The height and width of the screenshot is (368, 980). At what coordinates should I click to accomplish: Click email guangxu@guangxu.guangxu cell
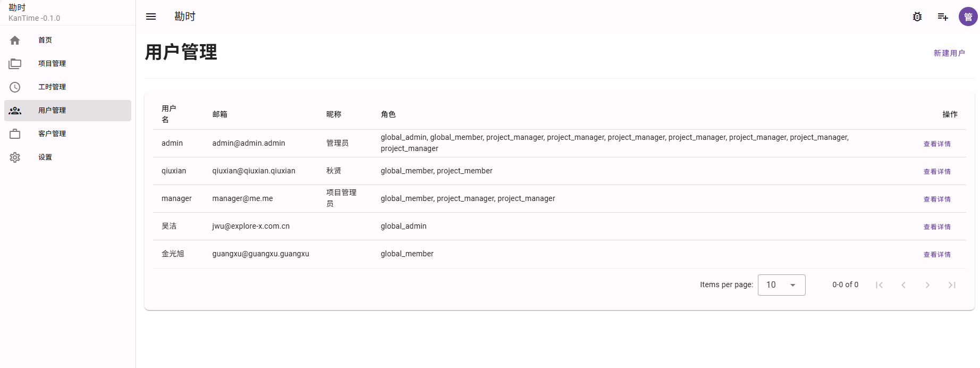click(x=260, y=254)
